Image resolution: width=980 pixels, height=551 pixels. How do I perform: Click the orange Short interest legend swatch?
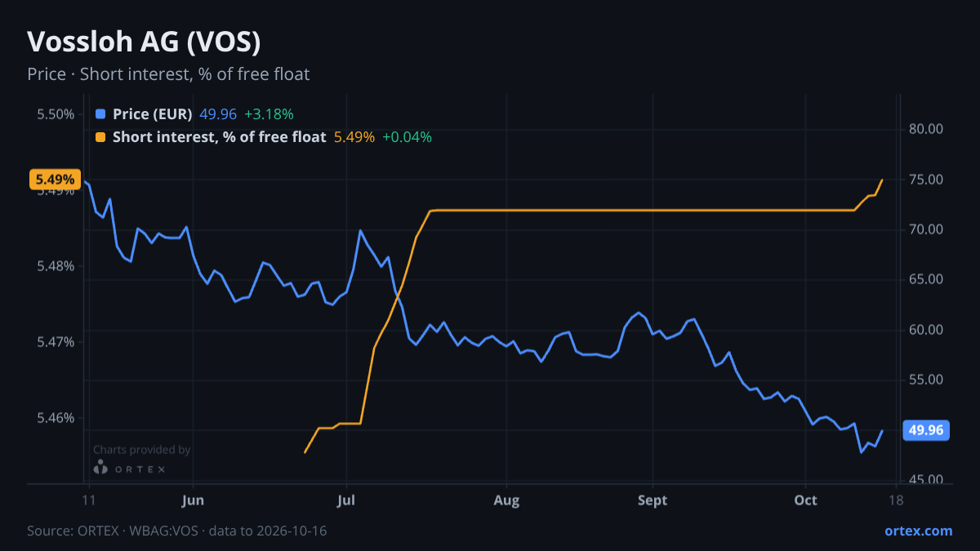click(100, 137)
